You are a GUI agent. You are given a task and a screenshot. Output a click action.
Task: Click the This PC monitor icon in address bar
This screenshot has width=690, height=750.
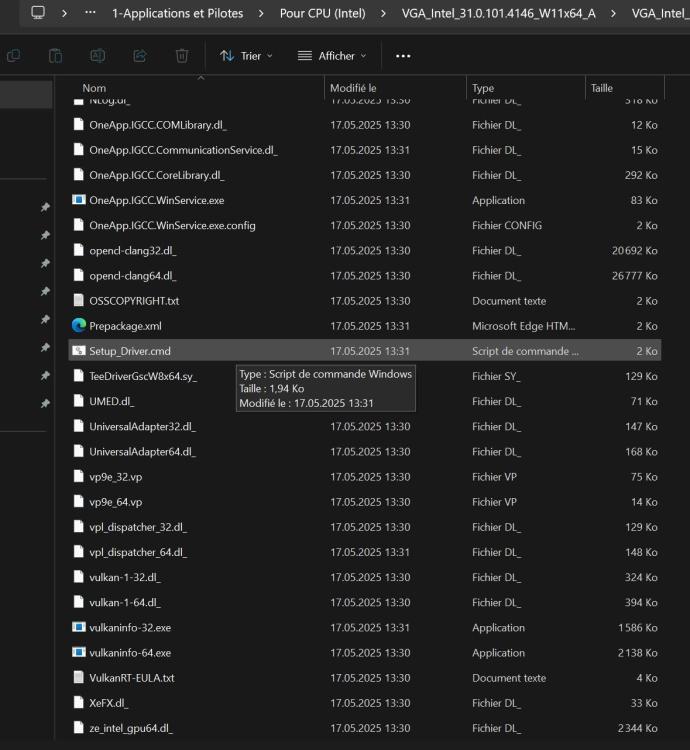(x=38, y=13)
